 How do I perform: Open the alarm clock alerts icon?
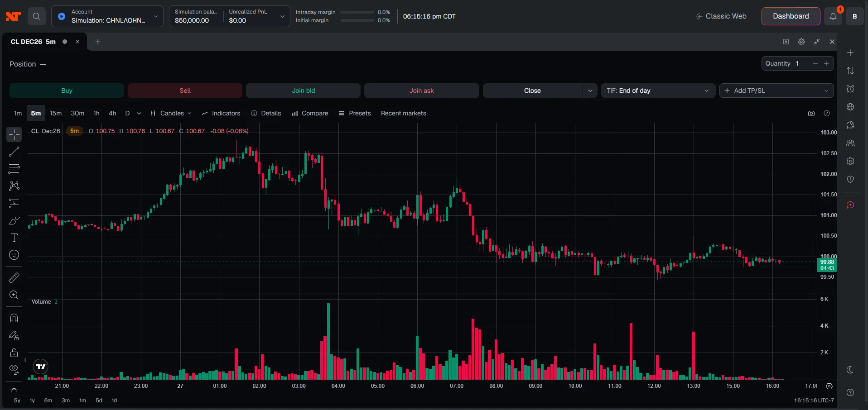850,89
